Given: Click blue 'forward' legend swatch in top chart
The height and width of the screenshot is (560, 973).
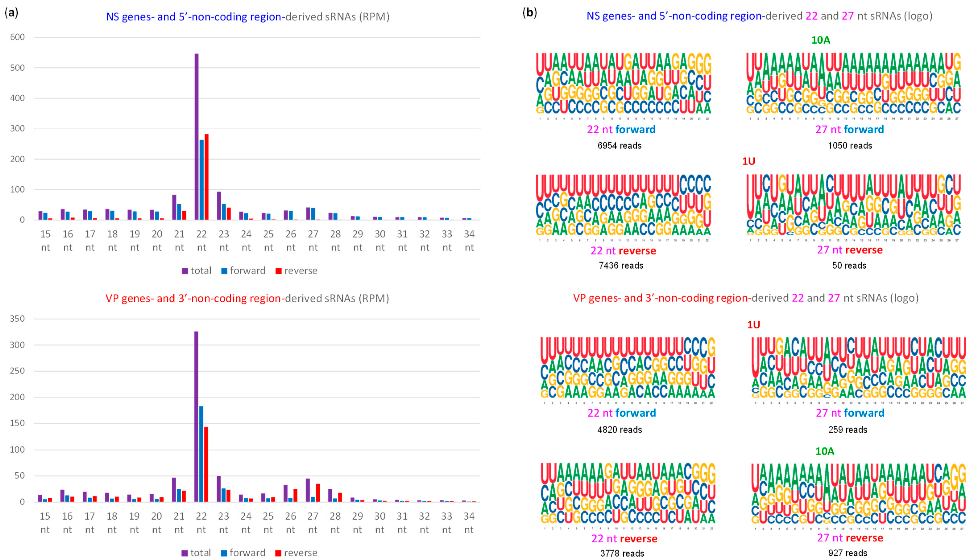Looking at the screenshot, I should pyautogui.click(x=224, y=271).
